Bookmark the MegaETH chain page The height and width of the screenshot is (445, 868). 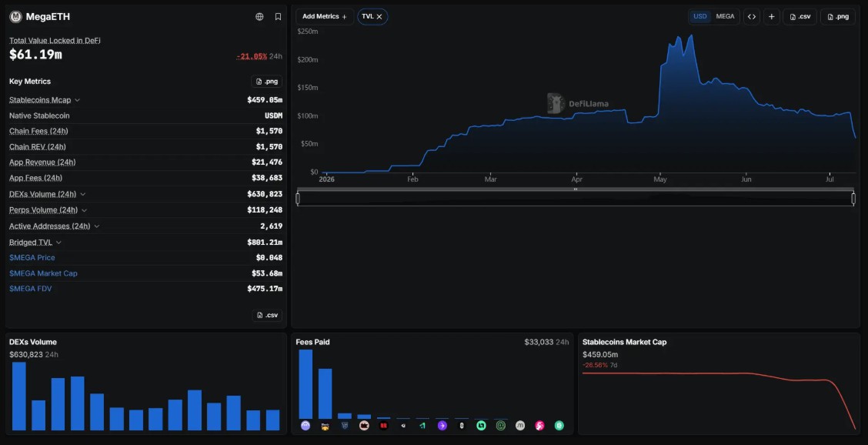pos(278,17)
